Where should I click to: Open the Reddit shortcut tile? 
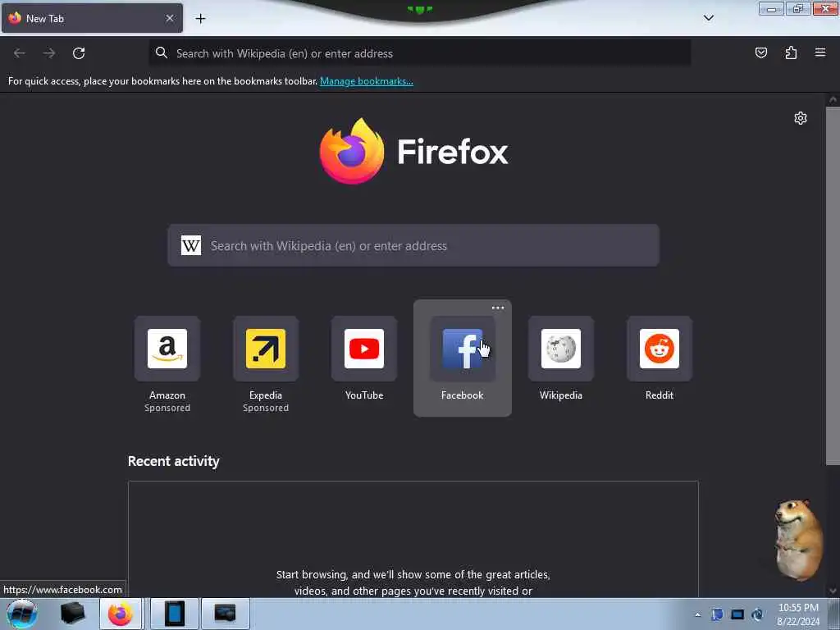coord(660,349)
